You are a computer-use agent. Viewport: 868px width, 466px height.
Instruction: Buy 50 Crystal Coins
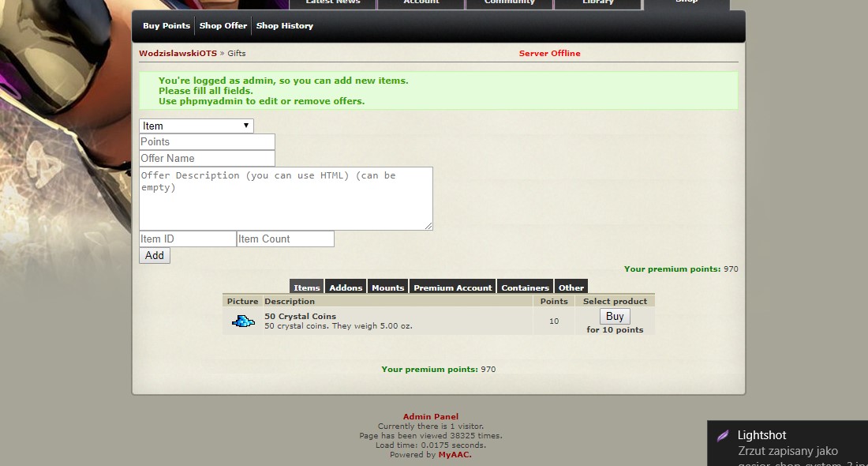pyautogui.click(x=615, y=317)
